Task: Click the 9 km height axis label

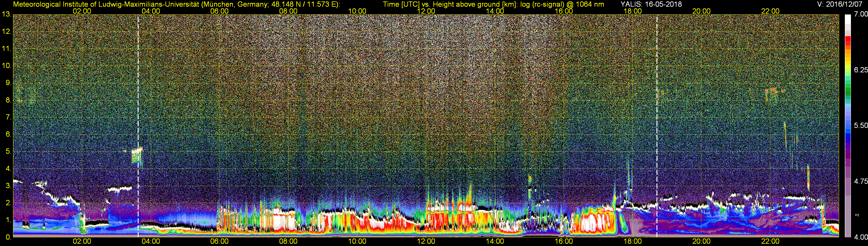Action: pyautogui.click(x=8, y=82)
